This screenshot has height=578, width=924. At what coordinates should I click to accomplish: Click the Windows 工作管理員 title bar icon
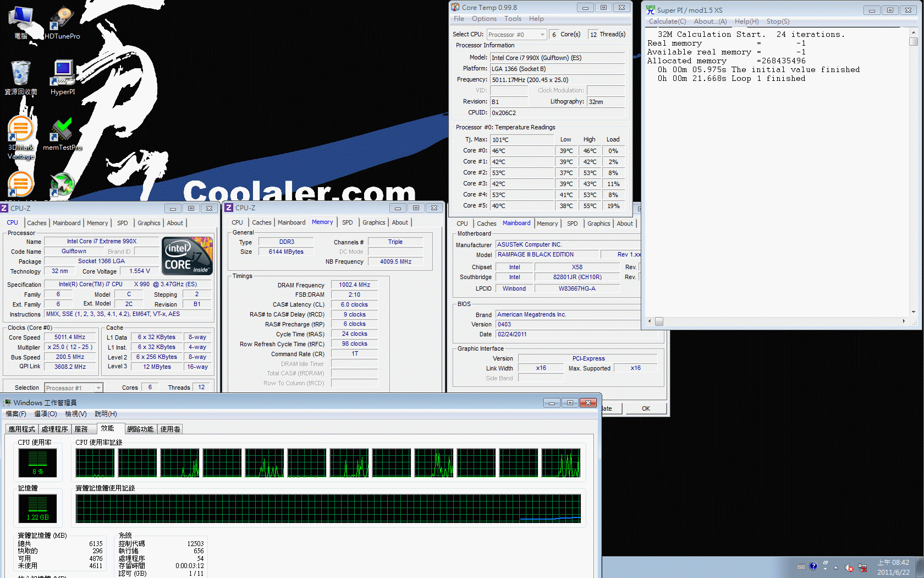coord(7,402)
